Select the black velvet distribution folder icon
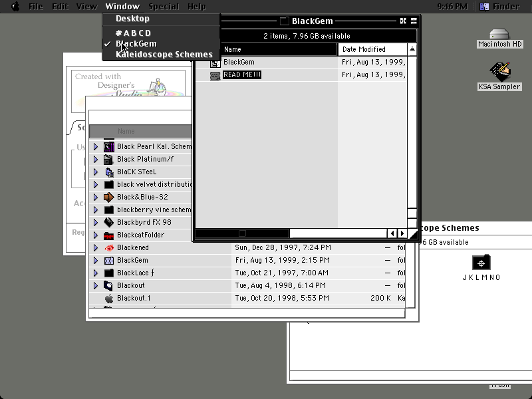 [109, 185]
